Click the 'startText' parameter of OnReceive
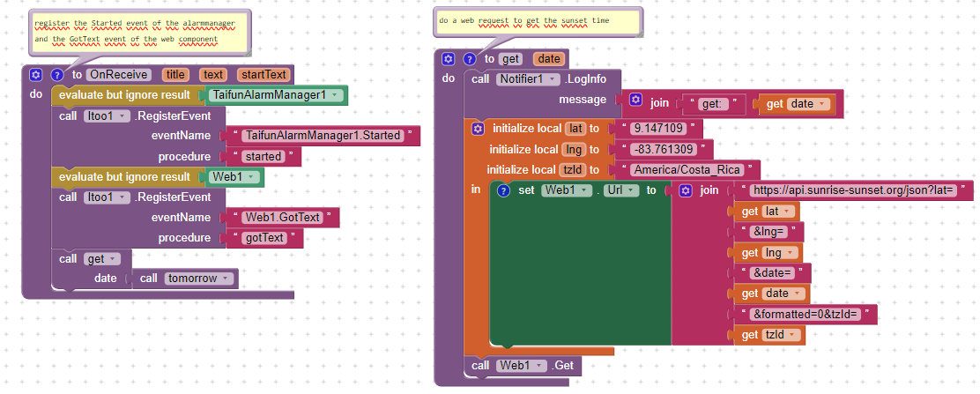The image size is (980, 394). [x=263, y=76]
